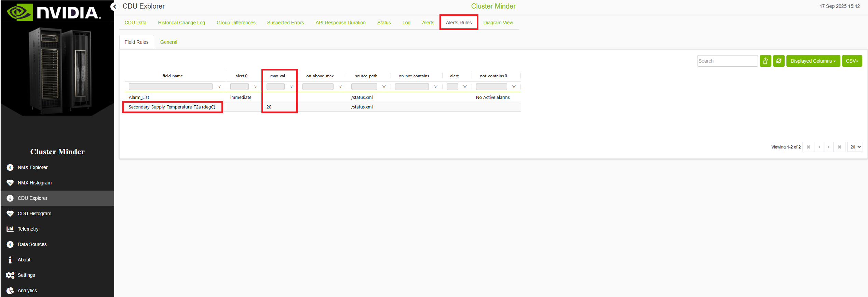Open the Diagram View tab

click(x=498, y=23)
